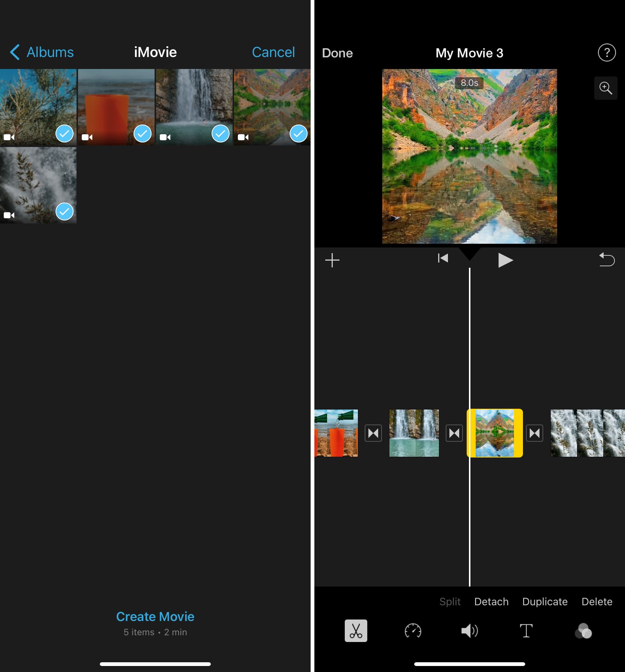Tap the My Movie 3 title
Viewport: 625px width, 672px height.
[x=469, y=53]
